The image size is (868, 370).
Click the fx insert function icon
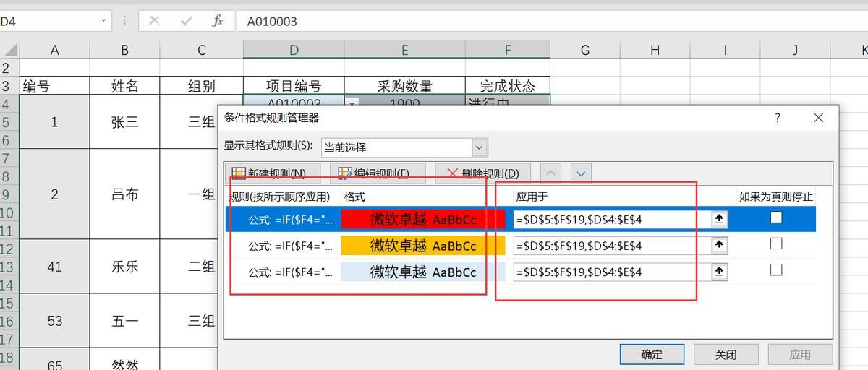click(217, 21)
